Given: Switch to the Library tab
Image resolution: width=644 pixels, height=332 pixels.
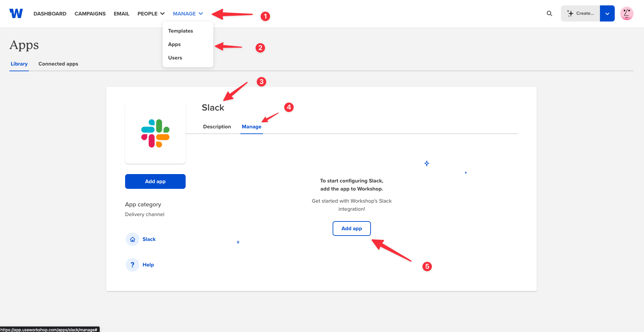Looking at the screenshot, I should [x=19, y=64].
